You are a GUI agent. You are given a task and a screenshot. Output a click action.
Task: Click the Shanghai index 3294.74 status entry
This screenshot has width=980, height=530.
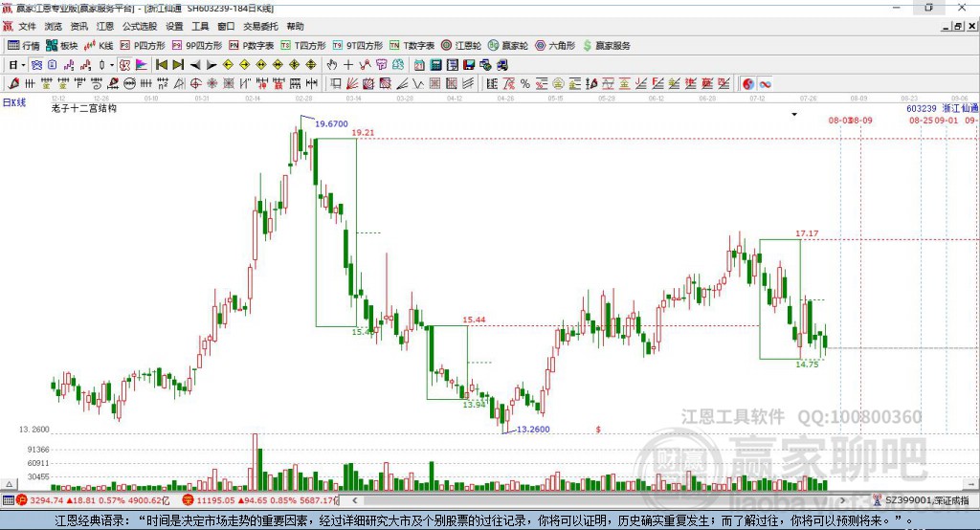coord(93,500)
